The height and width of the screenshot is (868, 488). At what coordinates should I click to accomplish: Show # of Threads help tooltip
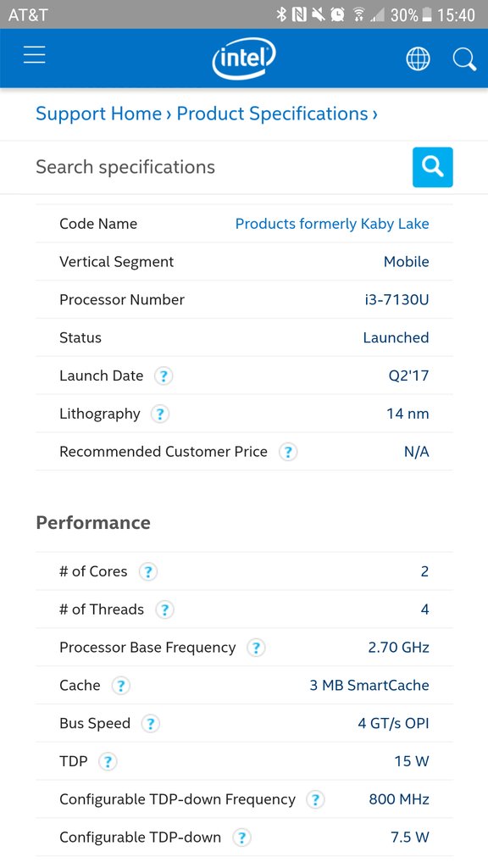point(164,610)
